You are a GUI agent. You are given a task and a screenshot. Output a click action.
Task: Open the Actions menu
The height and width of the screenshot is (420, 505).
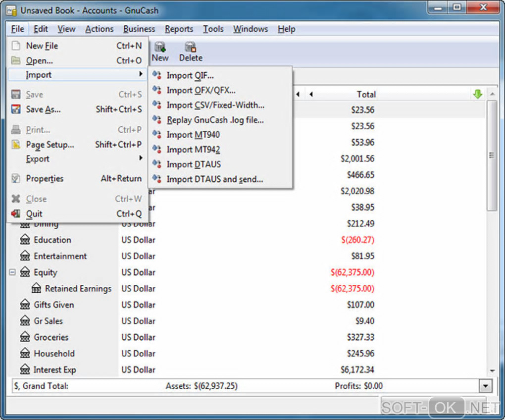(x=99, y=29)
